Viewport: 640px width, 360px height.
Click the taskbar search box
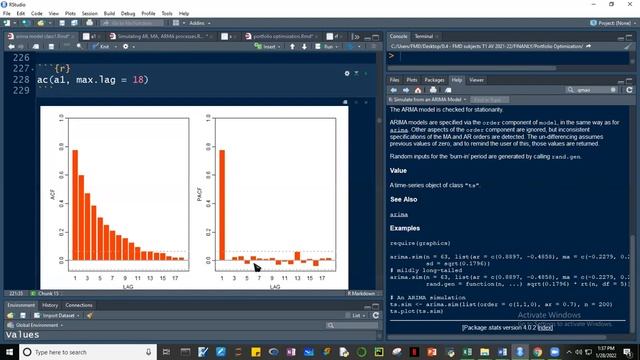coord(87,352)
